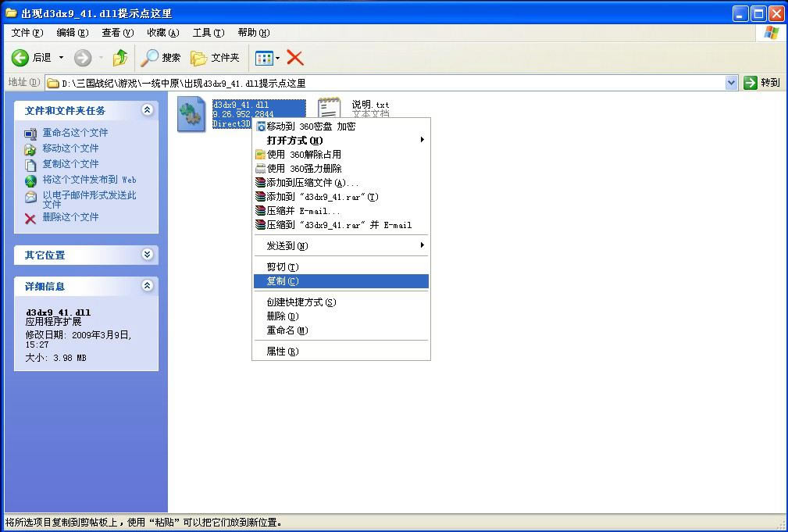Select 属性 in the context menu
The width and height of the screenshot is (788, 532).
click(282, 352)
